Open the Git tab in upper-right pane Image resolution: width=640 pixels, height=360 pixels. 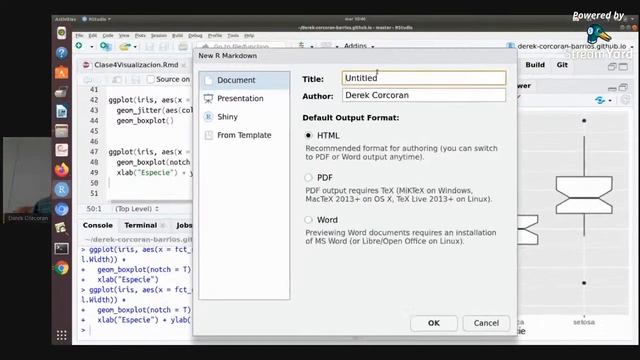[x=562, y=65]
